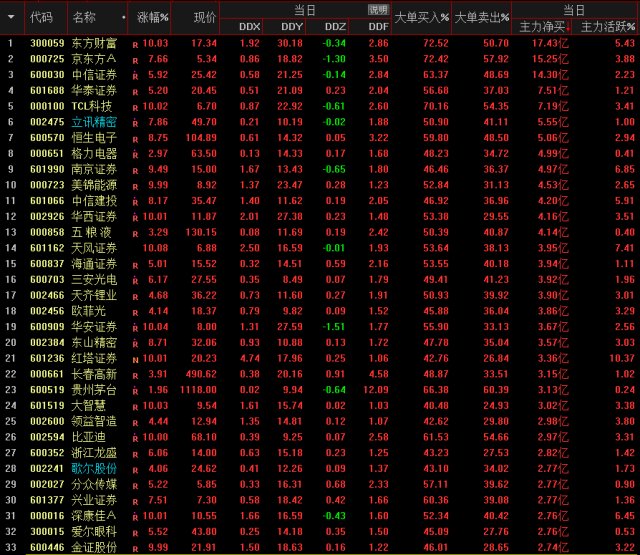Viewport: 640px width, 555px height.
Task: Click the R marker beside 贵州茅台
Action: 135,391
